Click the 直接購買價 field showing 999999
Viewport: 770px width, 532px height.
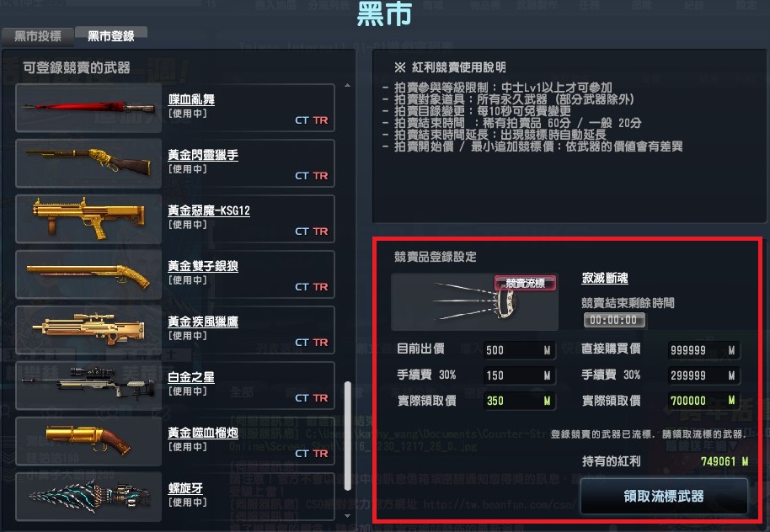pyautogui.click(x=703, y=350)
